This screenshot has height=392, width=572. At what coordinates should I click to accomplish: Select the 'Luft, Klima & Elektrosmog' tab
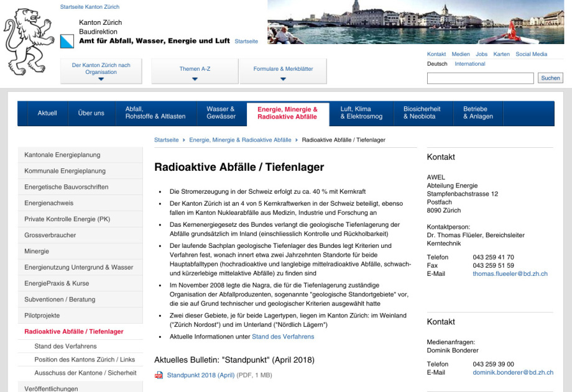pyautogui.click(x=361, y=113)
